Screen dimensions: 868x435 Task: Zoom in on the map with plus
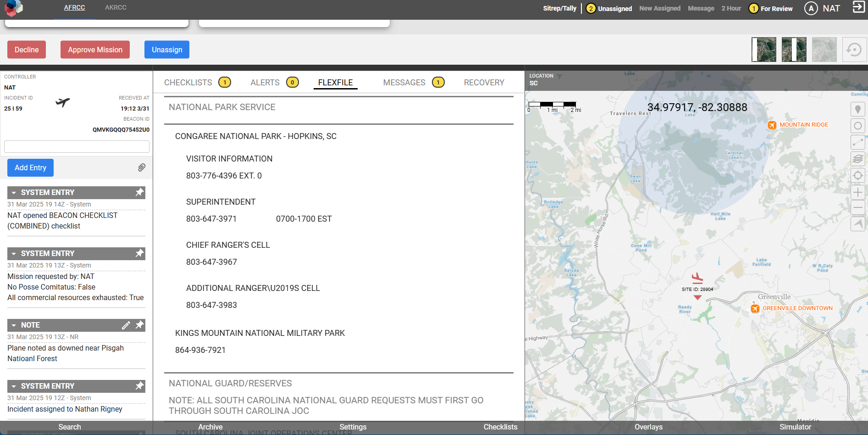click(857, 192)
